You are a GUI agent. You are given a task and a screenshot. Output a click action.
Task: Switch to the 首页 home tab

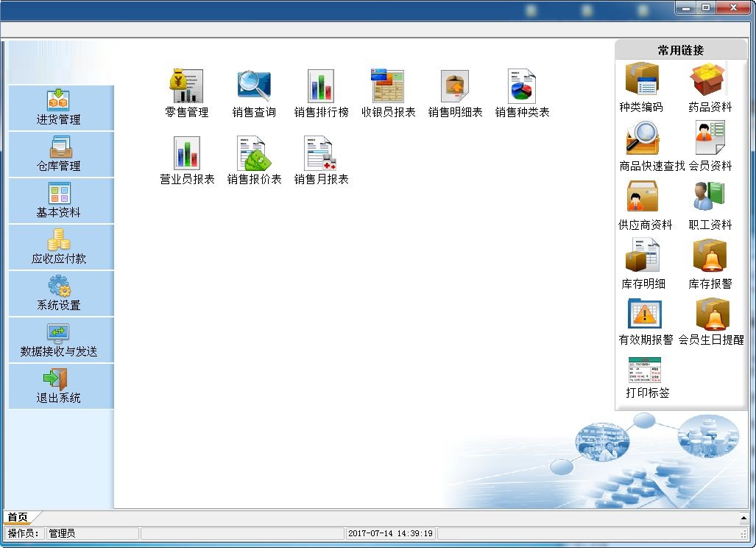(x=18, y=517)
